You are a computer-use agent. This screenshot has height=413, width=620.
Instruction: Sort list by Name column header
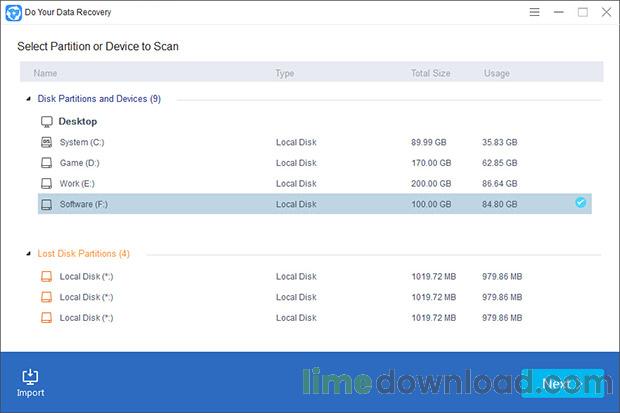pyautogui.click(x=45, y=73)
